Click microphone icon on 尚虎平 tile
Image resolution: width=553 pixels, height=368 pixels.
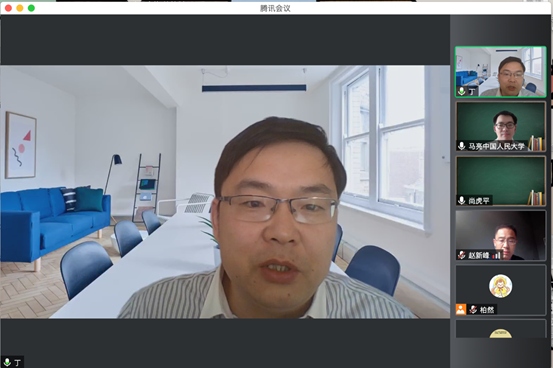click(x=461, y=200)
